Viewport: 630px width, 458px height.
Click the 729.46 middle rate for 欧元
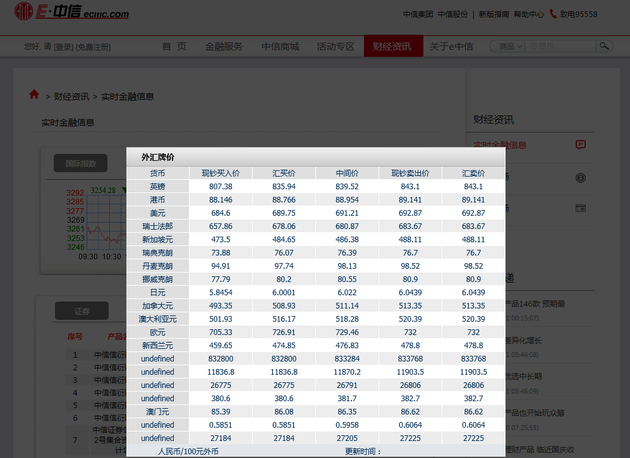point(347,332)
